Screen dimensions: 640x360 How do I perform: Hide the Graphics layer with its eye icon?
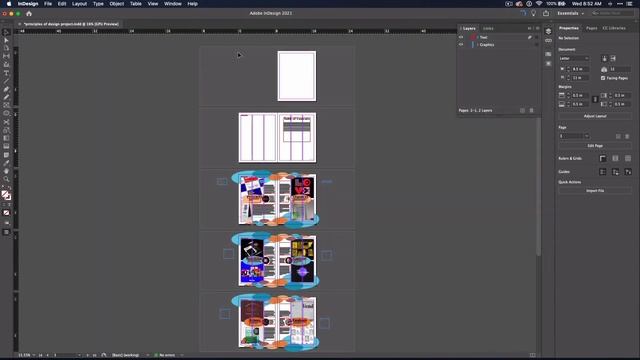click(461, 44)
